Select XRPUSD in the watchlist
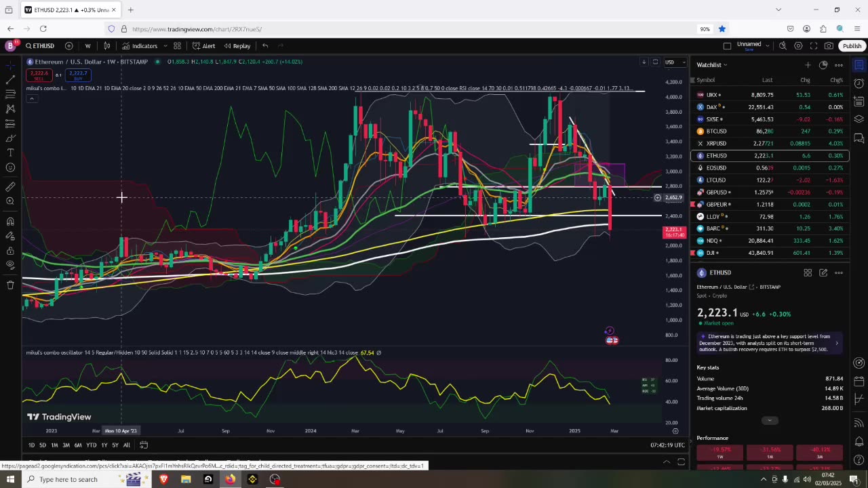 pos(770,144)
